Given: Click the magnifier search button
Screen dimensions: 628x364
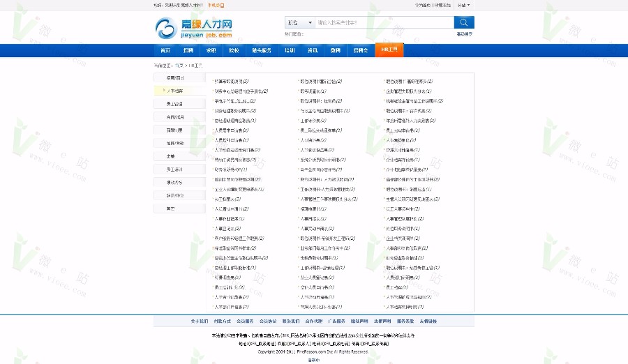Looking at the screenshot, I should (464, 22).
